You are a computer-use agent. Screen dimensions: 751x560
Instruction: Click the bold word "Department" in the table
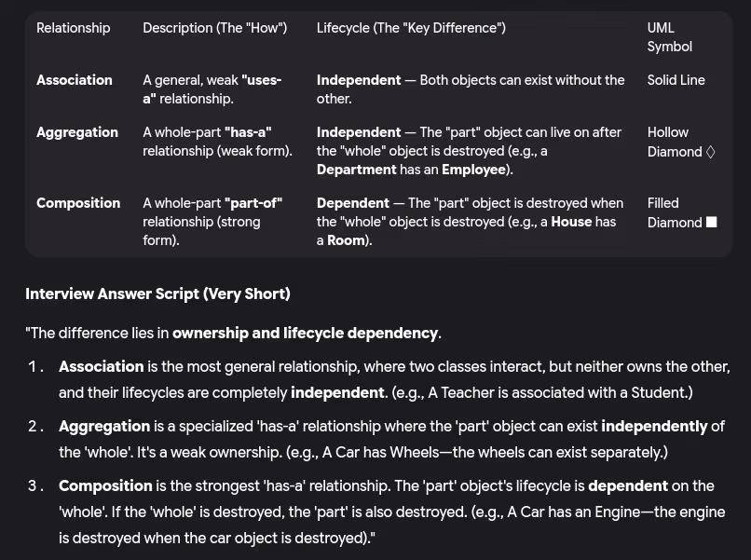pos(356,170)
